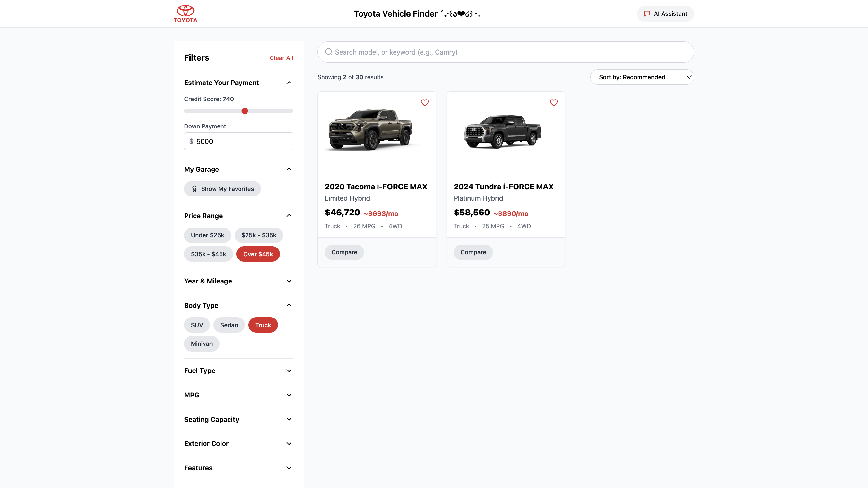Favorite the 2024 Tundra with heart icon
Viewport: 868px width, 488px height.
554,103
